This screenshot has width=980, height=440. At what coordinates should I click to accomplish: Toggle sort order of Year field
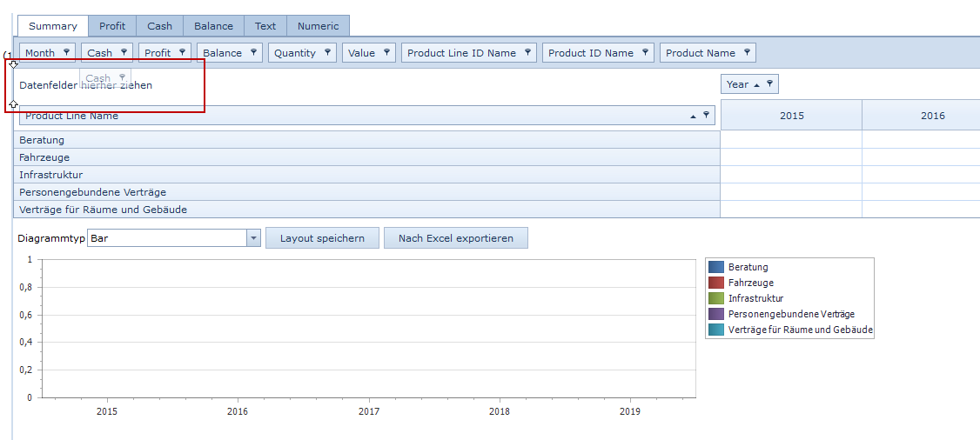pos(756,84)
